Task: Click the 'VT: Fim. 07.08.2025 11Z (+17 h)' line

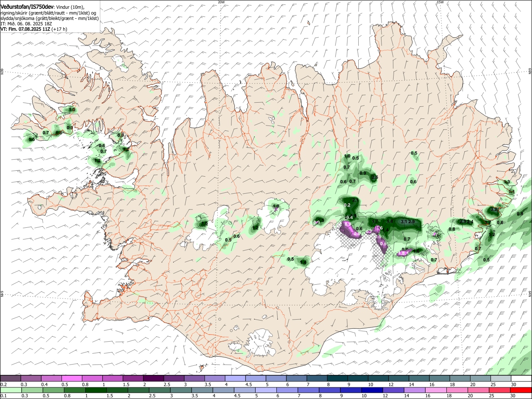Action: click(34, 29)
